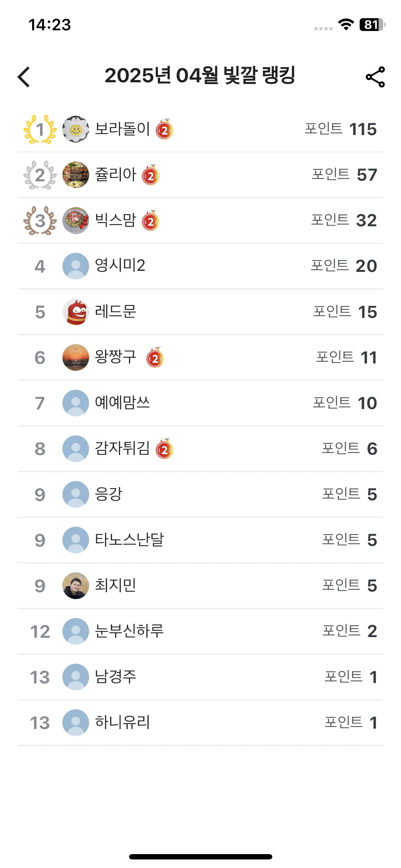Image resolution: width=401 pixels, height=868 pixels.
Task: Tap 왕짱구's sunset profile picture
Action: tap(76, 357)
